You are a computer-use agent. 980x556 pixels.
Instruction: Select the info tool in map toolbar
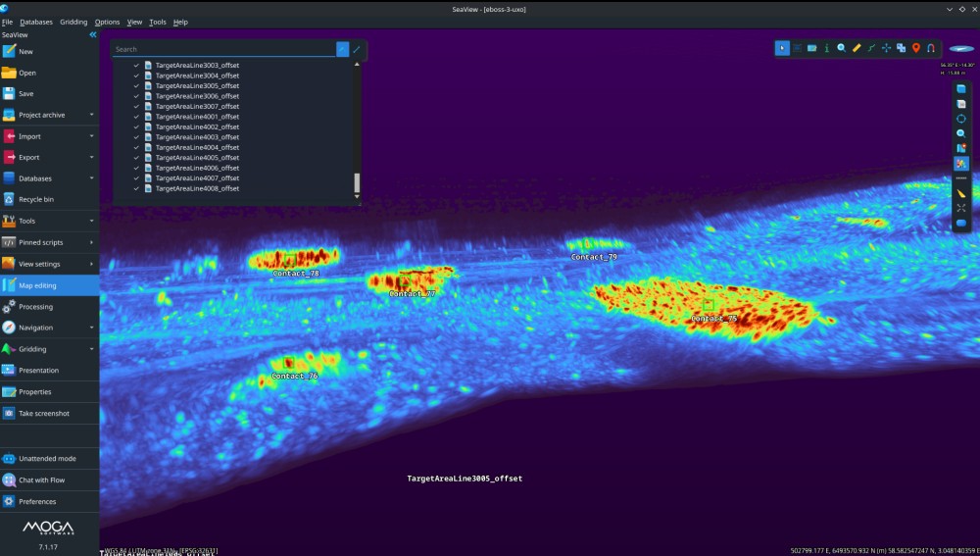click(826, 48)
